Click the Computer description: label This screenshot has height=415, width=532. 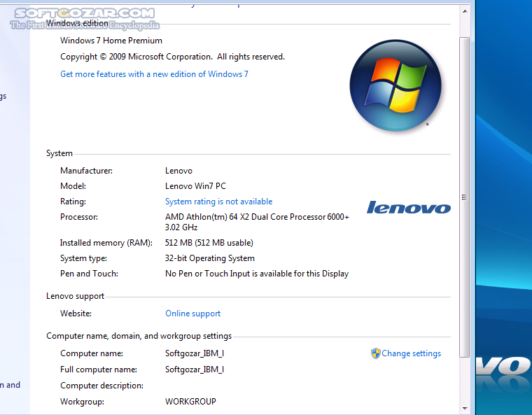click(x=101, y=386)
